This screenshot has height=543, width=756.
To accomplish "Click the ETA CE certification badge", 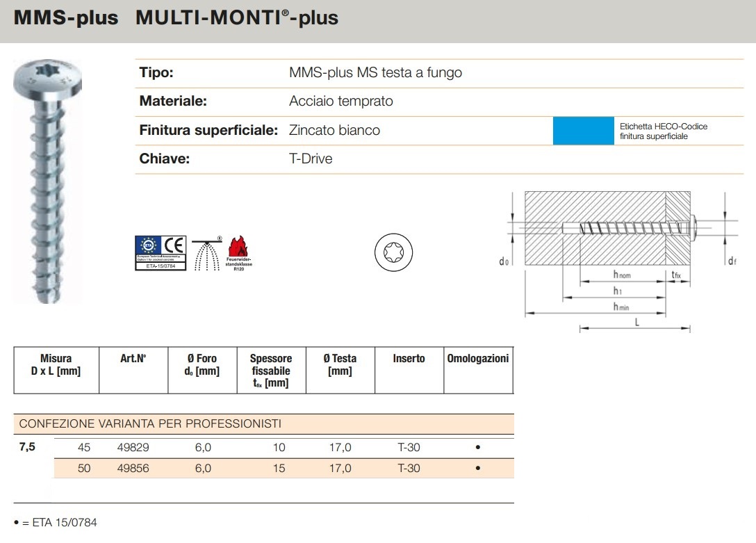I will [x=161, y=252].
